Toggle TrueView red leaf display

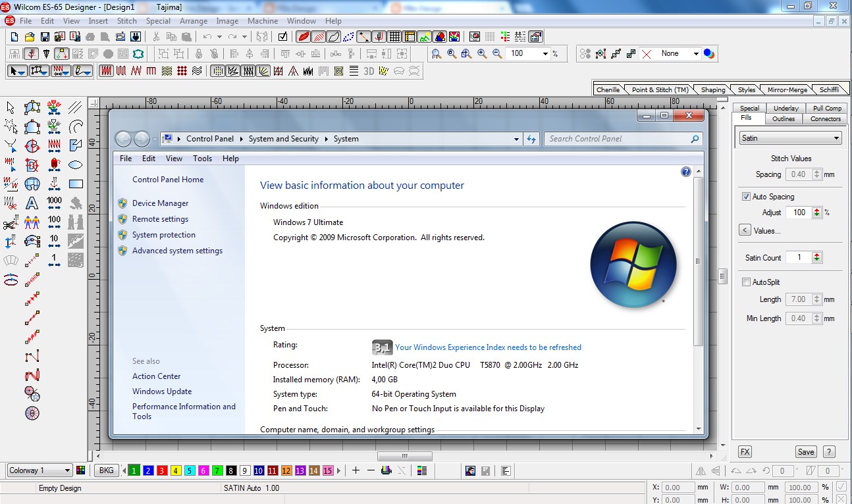click(x=304, y=37)
